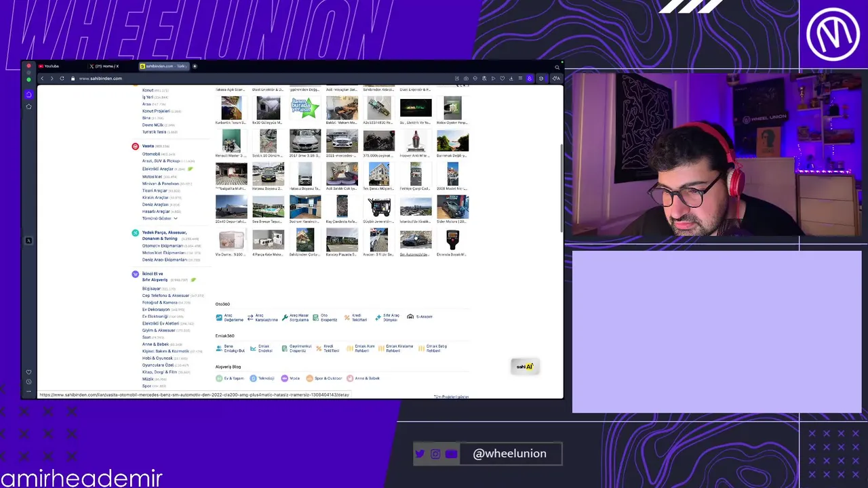Open Kiralık Araçlar category
Image resolution: width=868 pixels, height=488 pixels.
click(155, 197)
